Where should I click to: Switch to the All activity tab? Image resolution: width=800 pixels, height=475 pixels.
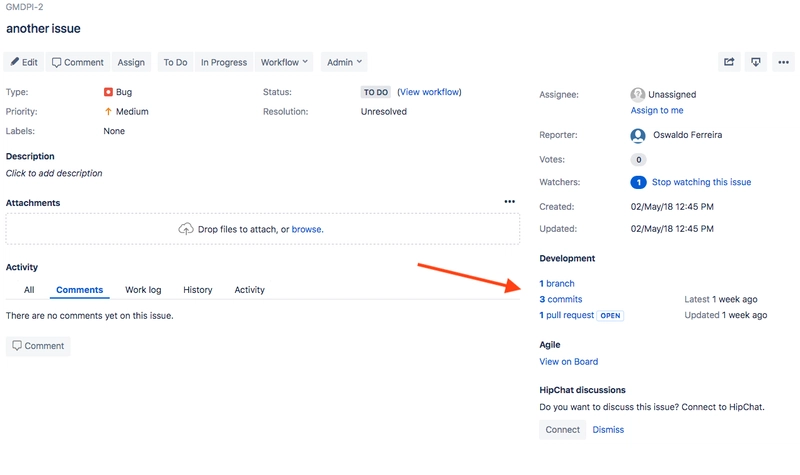click(29, 290)
